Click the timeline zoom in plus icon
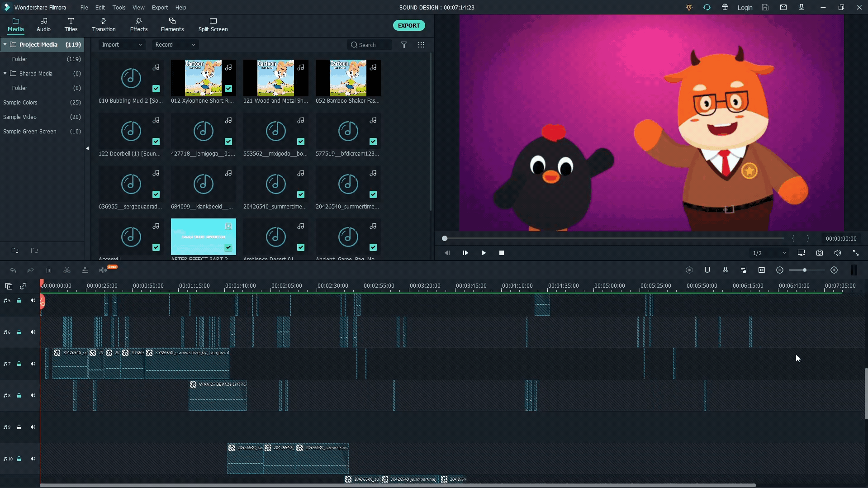Viewport: 868px width, 488px height. [x=834, y=270]
